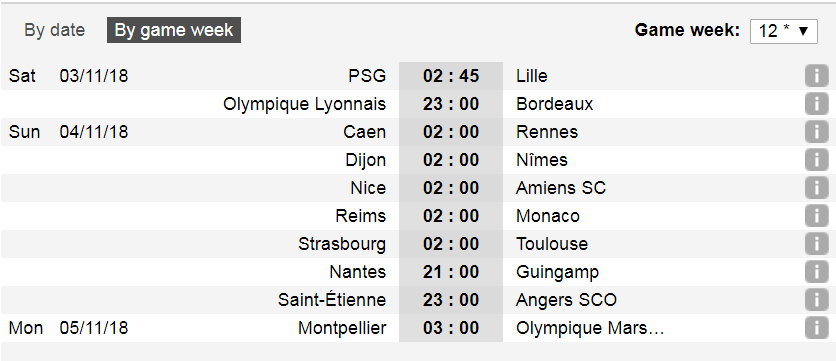The image size is (836, 361).
Task: Show info for Caen vs Rennes
Action: coord(816,132)
